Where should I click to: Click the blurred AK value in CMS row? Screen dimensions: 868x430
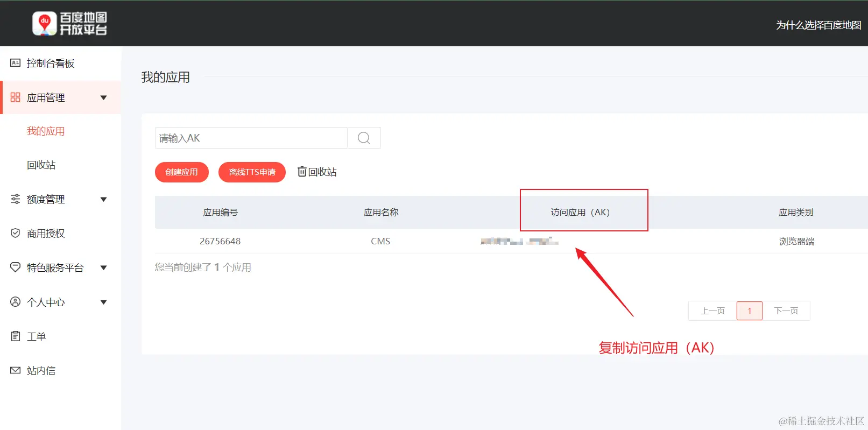519,241
